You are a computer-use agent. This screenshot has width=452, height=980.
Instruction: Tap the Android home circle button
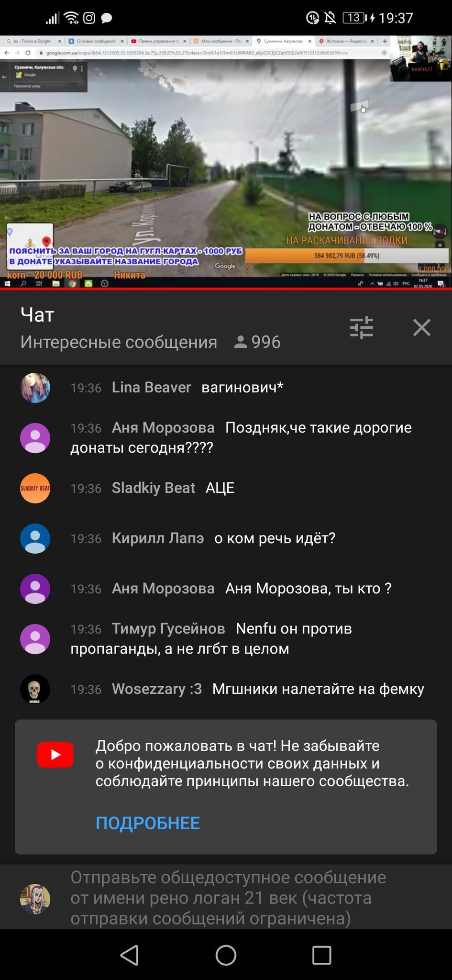click(x=226, y=955)
